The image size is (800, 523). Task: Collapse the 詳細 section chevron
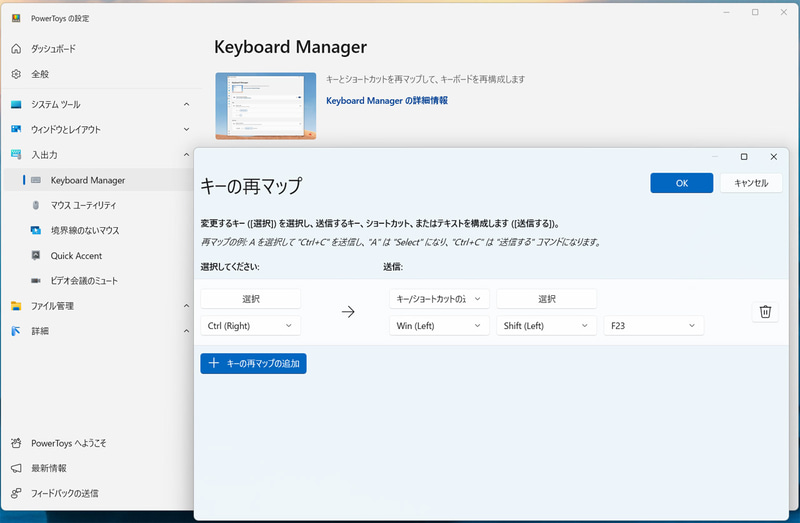coord(186,331)
